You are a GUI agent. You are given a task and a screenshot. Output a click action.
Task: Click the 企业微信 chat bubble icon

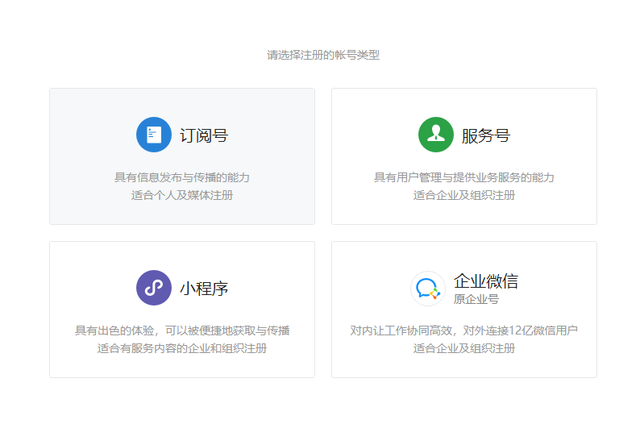tap(428, 289)
